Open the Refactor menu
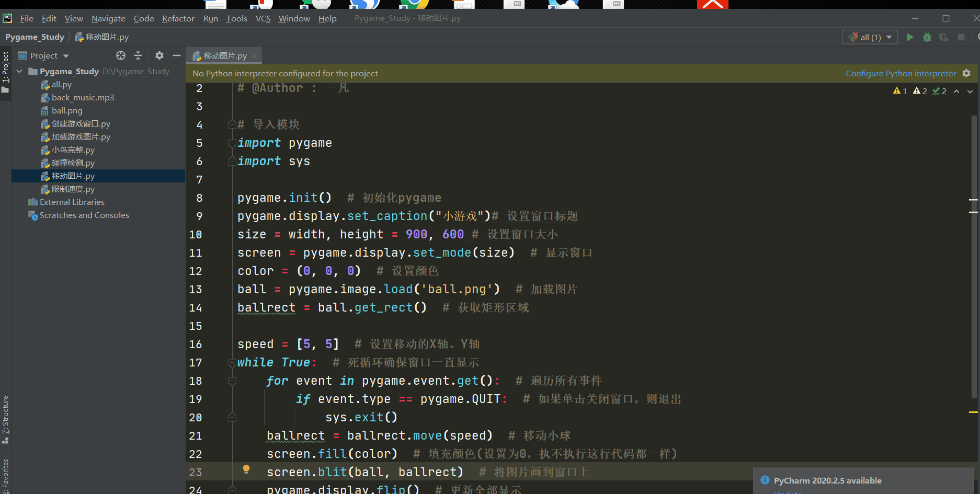Screen dimensions: 980x494 pyautogui.click(x=178, y=18)
